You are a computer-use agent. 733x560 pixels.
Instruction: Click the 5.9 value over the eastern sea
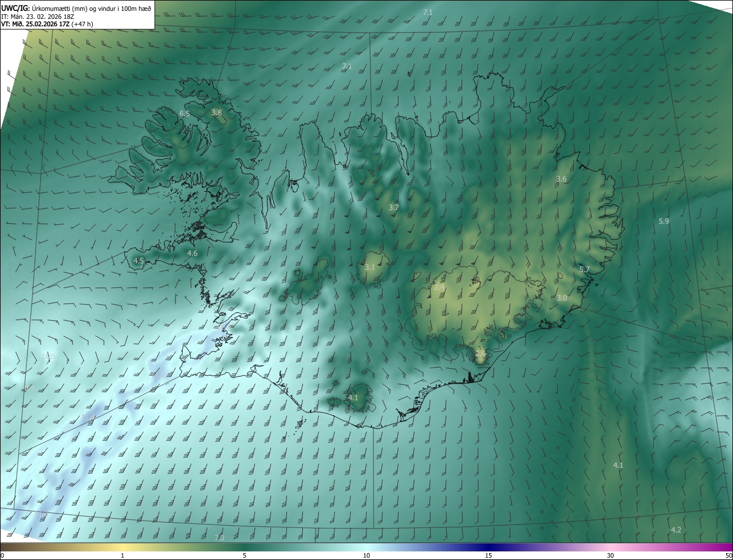pyautogui.click(x=664, y=221)
